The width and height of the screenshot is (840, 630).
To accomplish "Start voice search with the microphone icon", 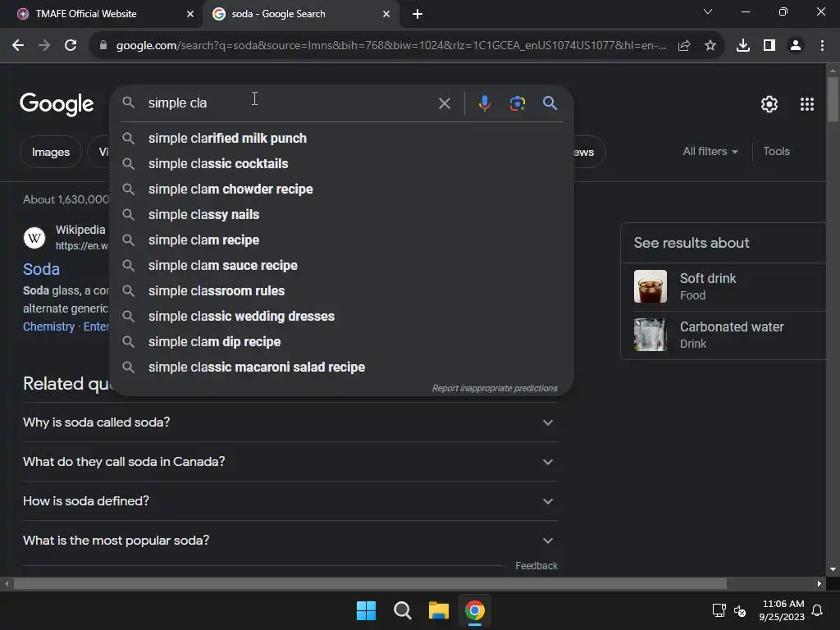I will tap(484, 103).
